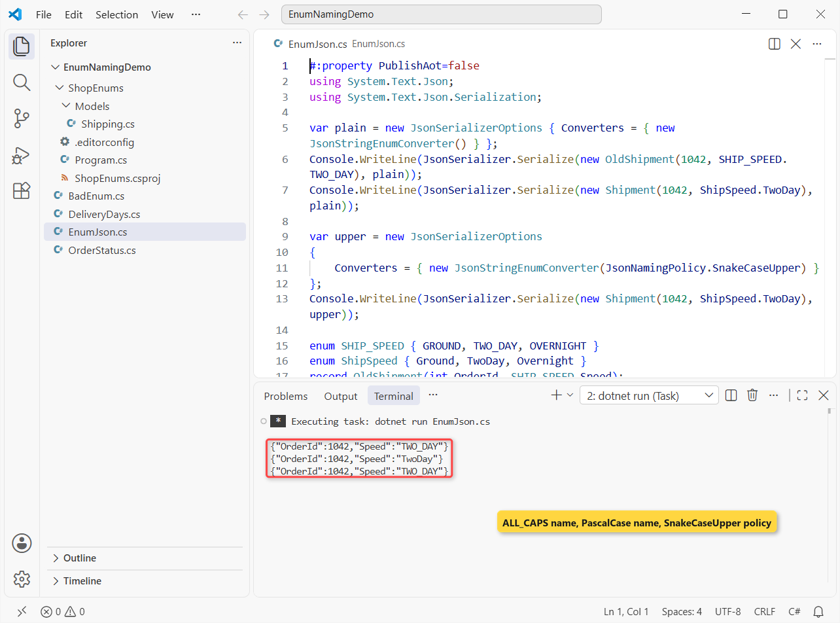Open the Extensions view
The width and height of the screenshot is (840, 623).
[22, 191]
